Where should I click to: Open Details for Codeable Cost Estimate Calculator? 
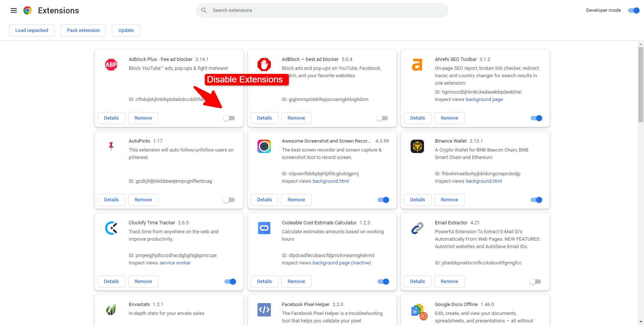tap(265, 282)
